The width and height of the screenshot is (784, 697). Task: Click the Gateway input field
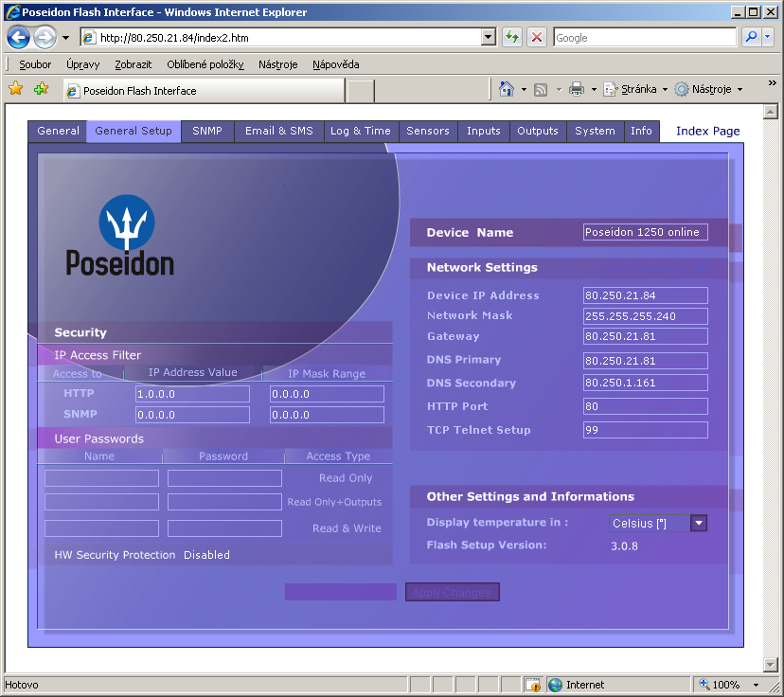[646, 336]
